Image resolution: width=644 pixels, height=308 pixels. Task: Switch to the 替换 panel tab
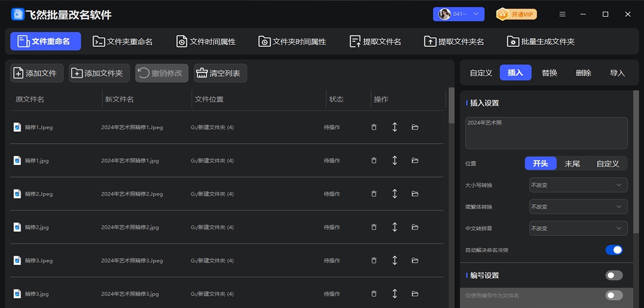pos(549,72)
